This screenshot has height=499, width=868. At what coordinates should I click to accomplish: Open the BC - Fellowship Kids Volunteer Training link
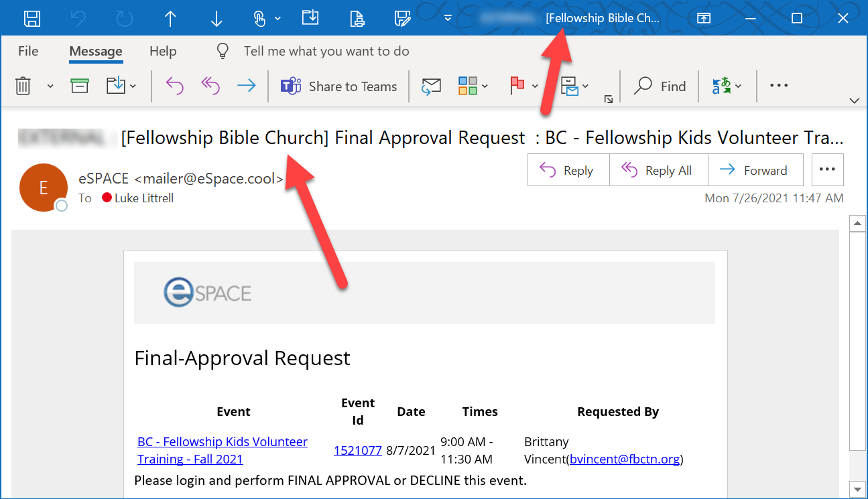click(223, 450)
